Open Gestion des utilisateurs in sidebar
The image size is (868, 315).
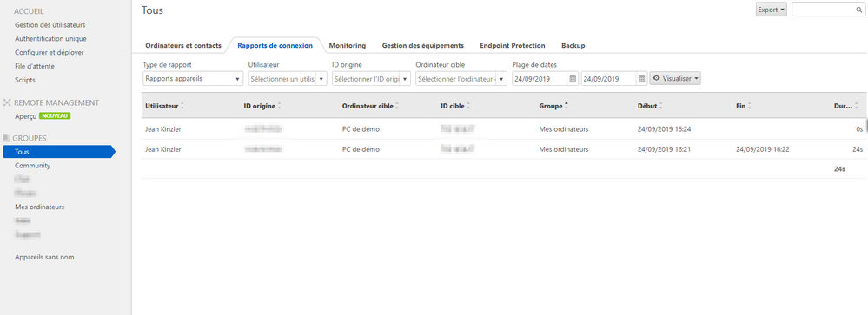click(50, 25)
